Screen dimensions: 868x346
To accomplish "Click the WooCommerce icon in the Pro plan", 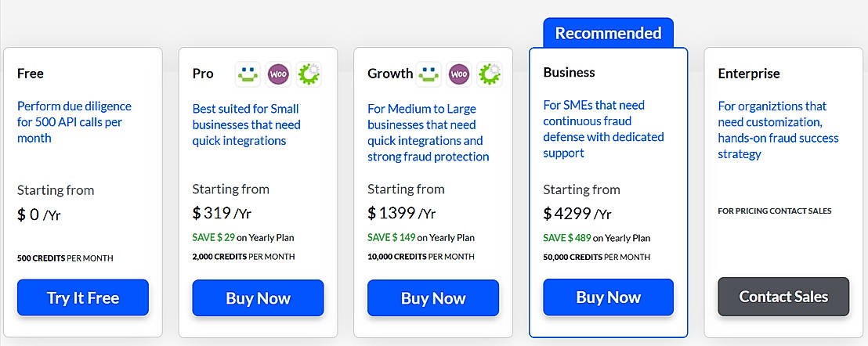I will point(279,74).
